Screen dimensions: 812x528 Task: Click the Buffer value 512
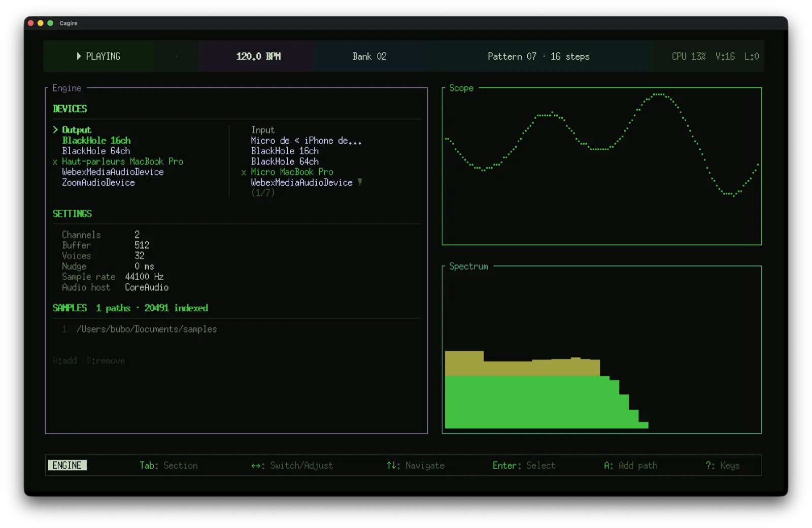click(142, 245)
